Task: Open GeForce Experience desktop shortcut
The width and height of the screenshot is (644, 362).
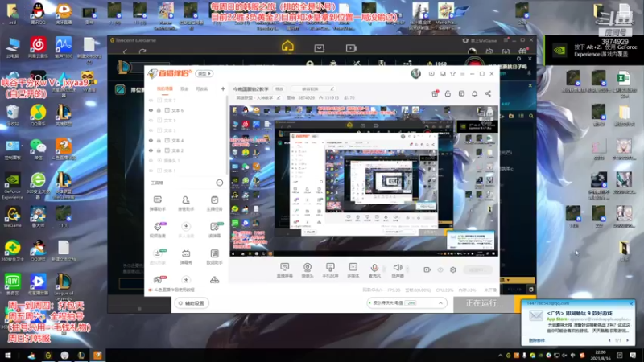Action: tap(12, 186)
